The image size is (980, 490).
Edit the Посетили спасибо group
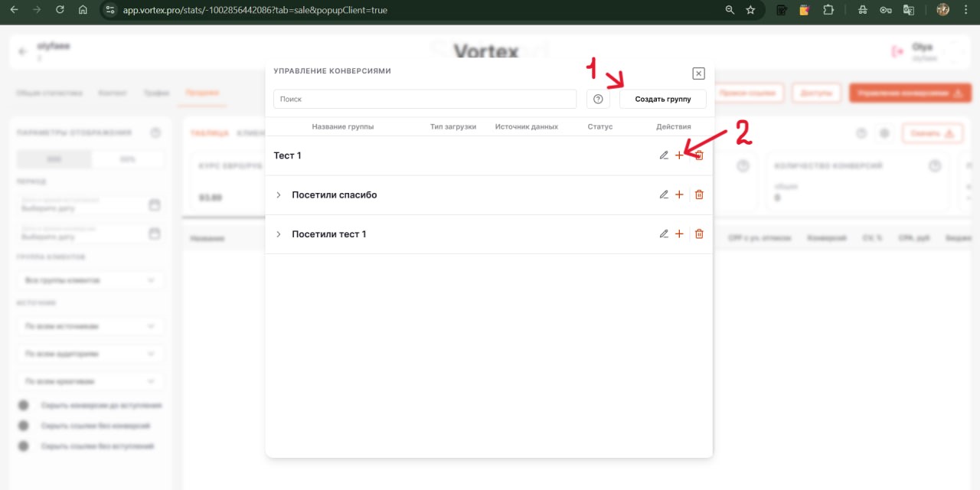click(664, 194)
